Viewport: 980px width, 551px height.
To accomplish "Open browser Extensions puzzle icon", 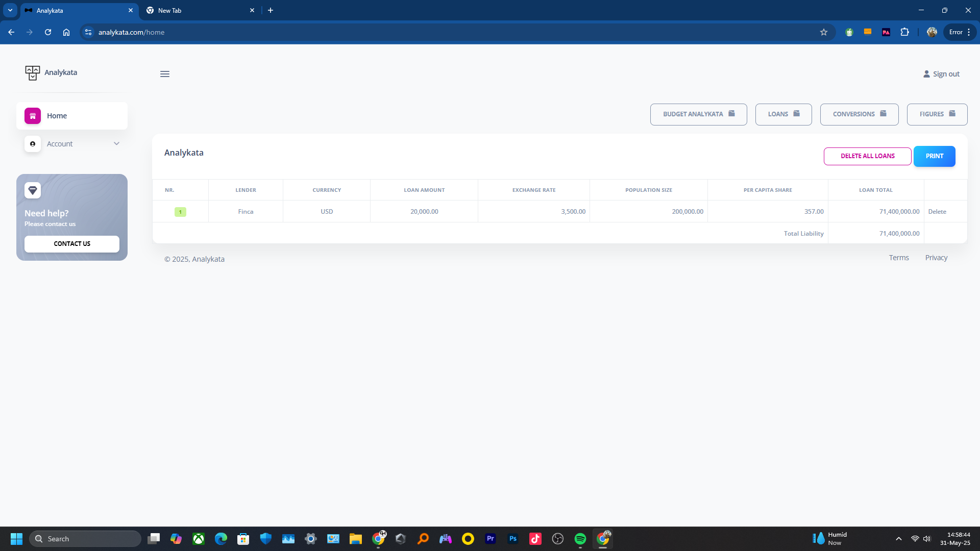I will 904,32.
